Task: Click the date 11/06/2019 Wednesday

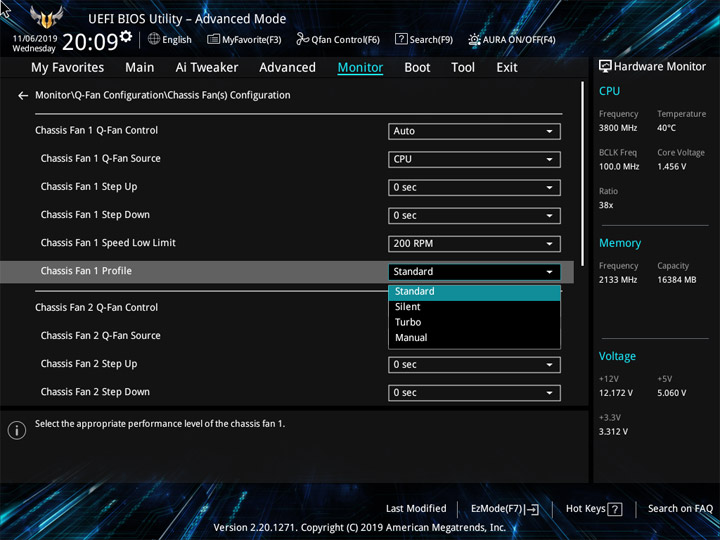Action: [34, 44]
